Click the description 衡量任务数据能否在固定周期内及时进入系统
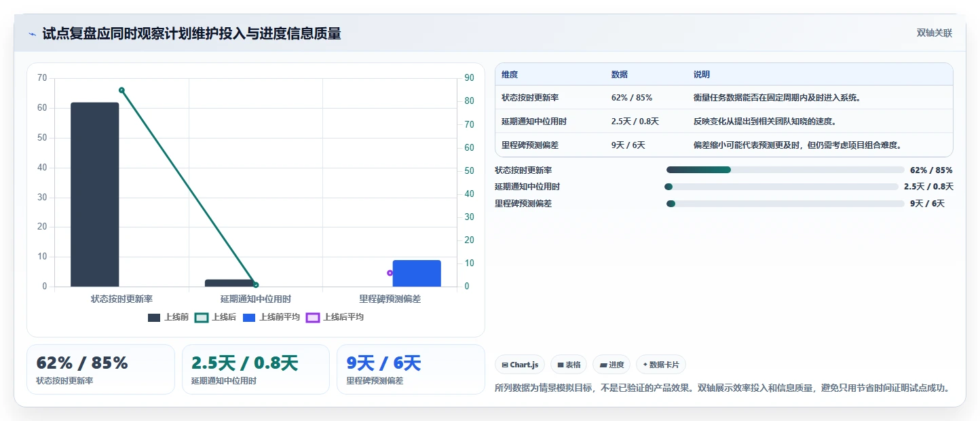 (x=776, y=98)
